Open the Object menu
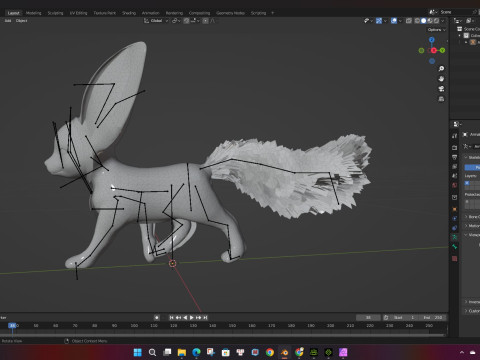The width and height of the screenshot is (480, 360). coord(21,21)
